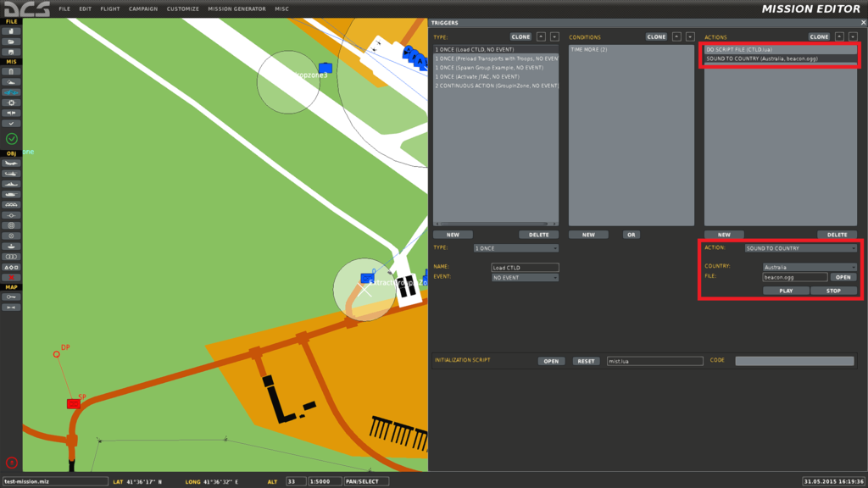Screen dimensions: 868x488
Task: Close the Triggers panel
Action: pyautogui.click(x=851, y=23)
